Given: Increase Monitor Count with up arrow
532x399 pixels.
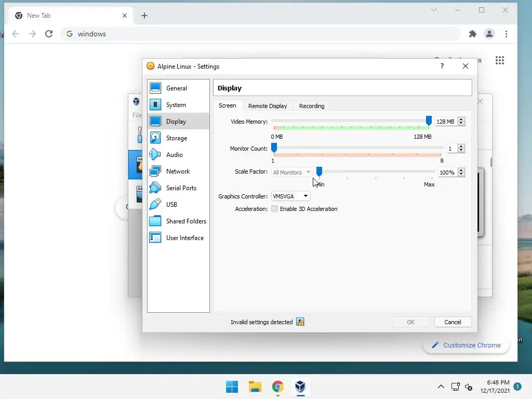Looking at the screenshot, I should point(461,146).
